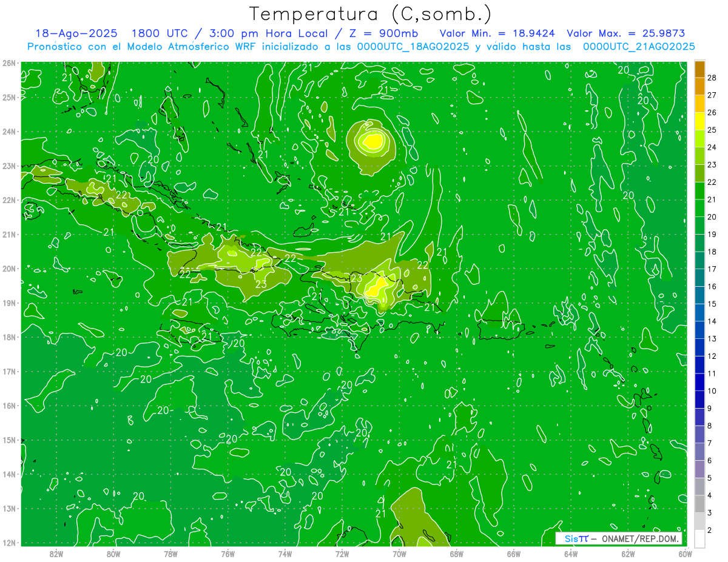Screen dimensions: 728x562
Task: Click colorbar label "19"
Action: tap(712, 234)
